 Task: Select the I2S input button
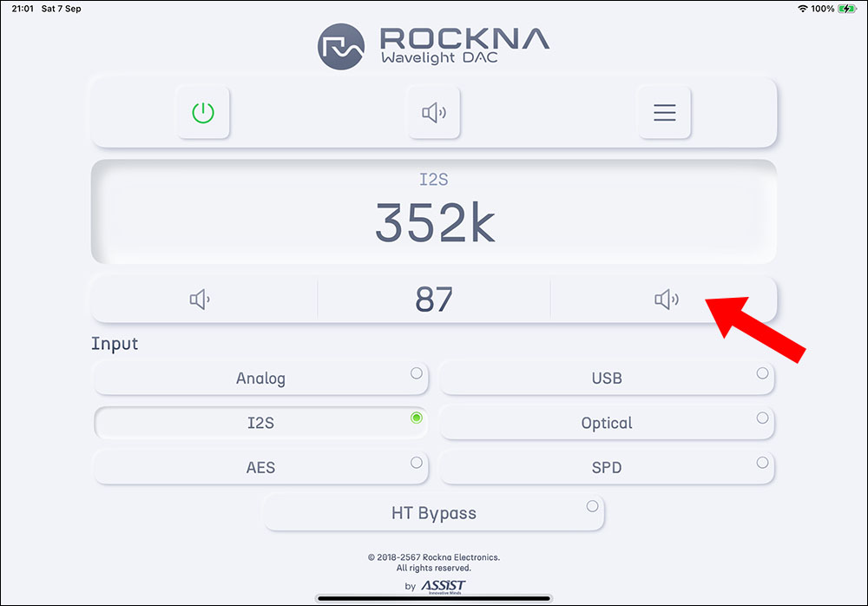click(260, 423)
